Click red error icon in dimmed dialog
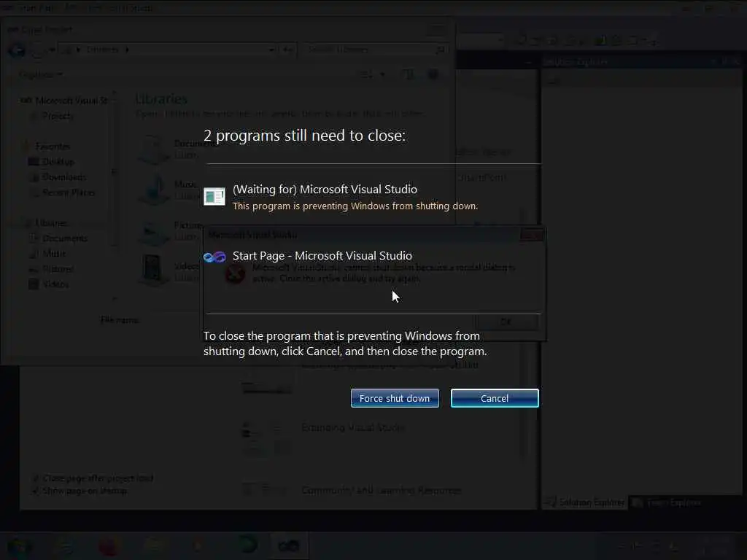 [x=236, y=274]
